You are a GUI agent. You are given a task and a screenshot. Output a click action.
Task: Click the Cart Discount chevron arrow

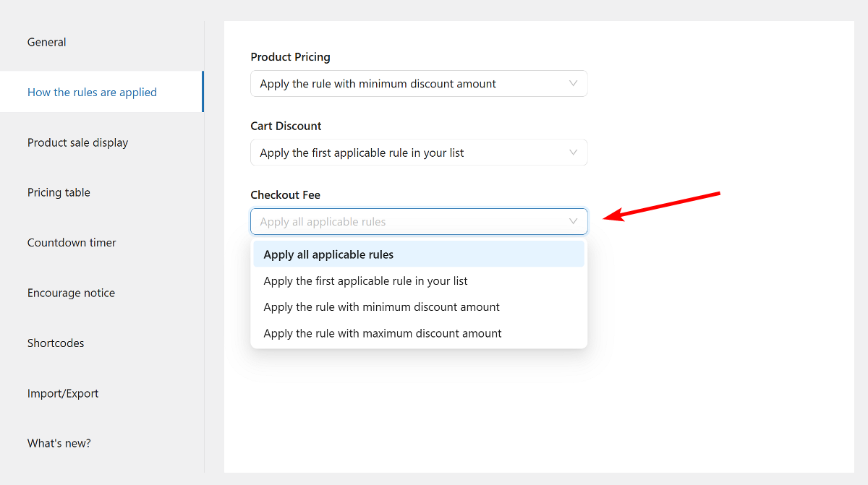[x=573, y=153]
